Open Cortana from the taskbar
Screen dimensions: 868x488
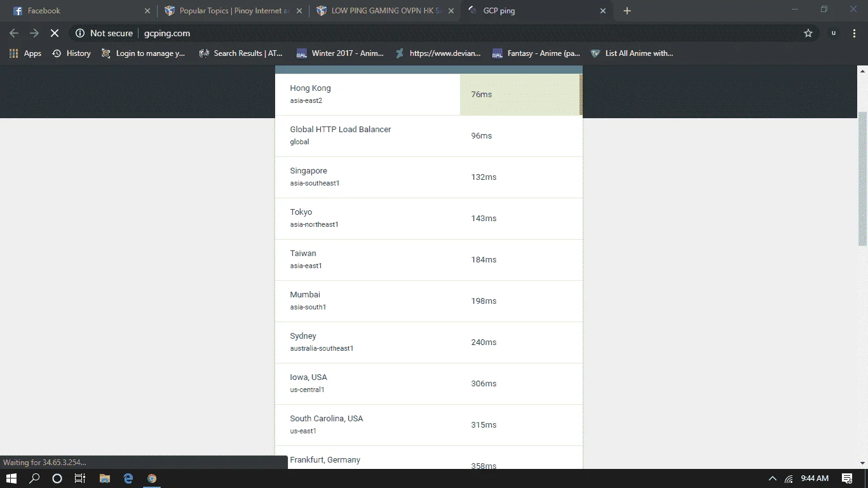pyautogui.click(x=57, y=478)
